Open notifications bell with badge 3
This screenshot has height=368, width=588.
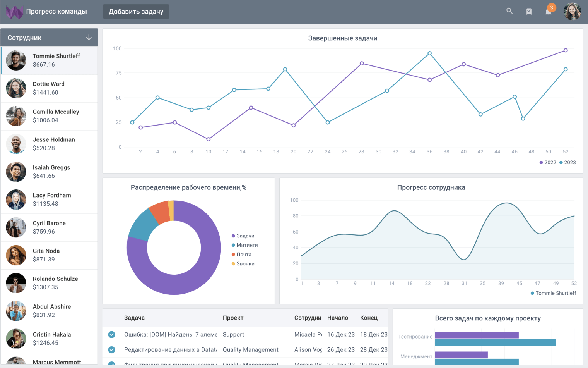pos(549,11)
